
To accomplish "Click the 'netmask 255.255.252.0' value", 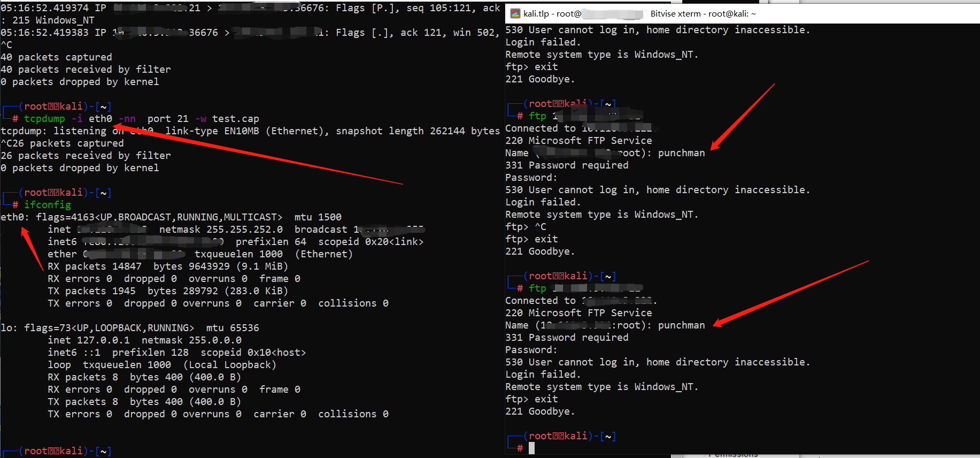I will 221,230.
